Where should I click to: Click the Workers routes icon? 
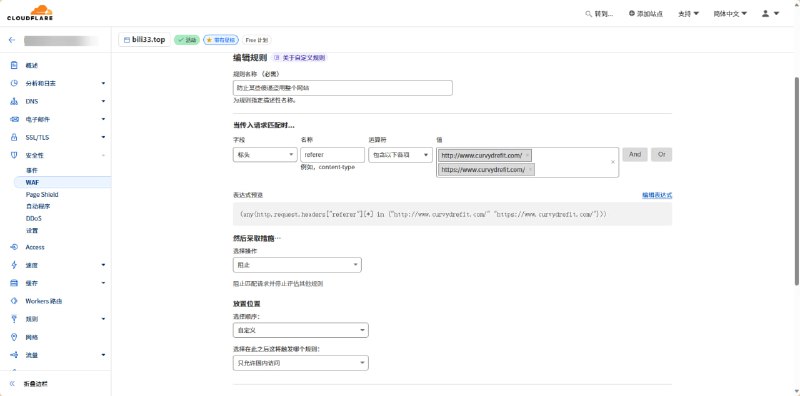pos(14,301)
